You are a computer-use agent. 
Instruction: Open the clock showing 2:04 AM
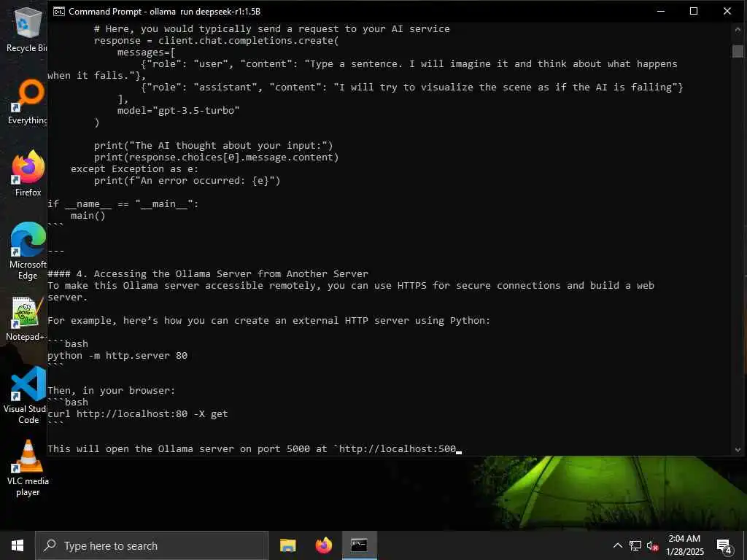pos(684,545)
